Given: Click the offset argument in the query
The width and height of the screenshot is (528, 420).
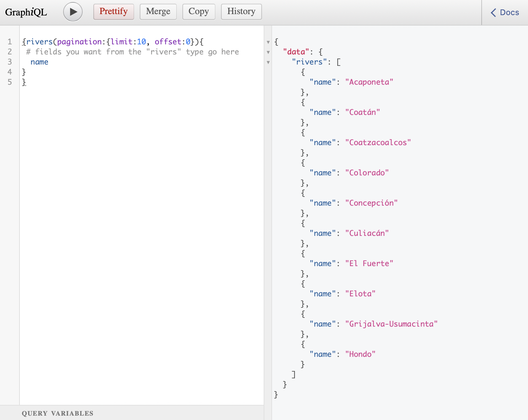Looking at the screenshot, I should pos(168,42).
